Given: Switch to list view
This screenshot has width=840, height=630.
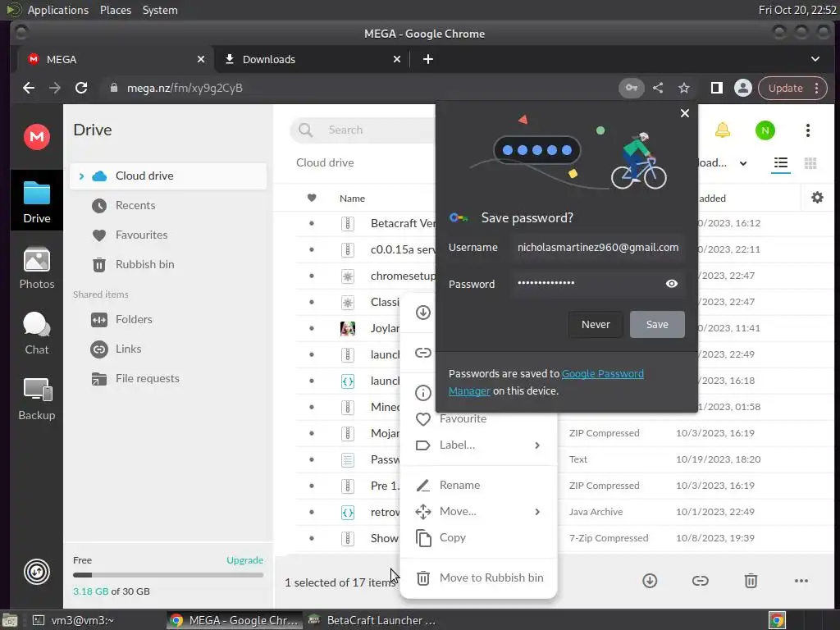Looking at the screenshot, I should click(x=781, y=163).
